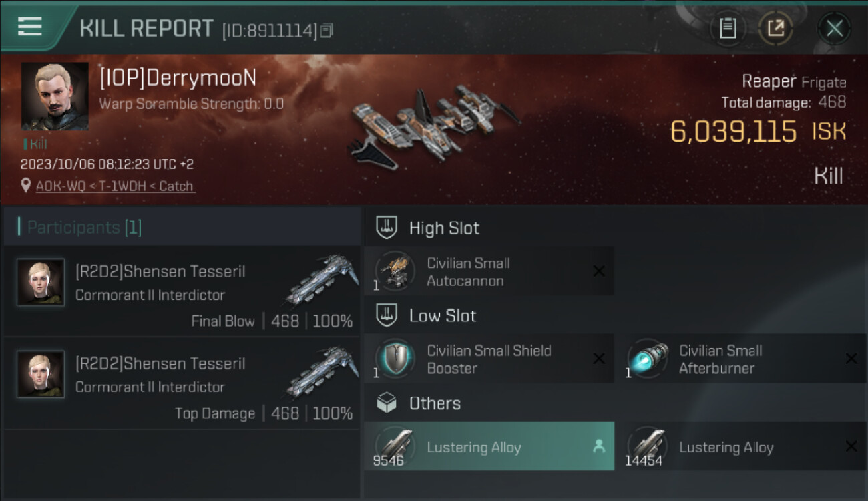The width and height of the screenshot is (868, 501).
Task: Open the clipboard report icon
Action: [728, 28]
